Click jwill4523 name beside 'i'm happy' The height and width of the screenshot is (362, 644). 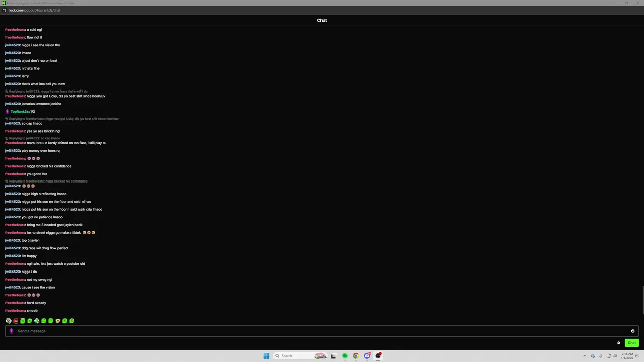(x=13, y=256)
